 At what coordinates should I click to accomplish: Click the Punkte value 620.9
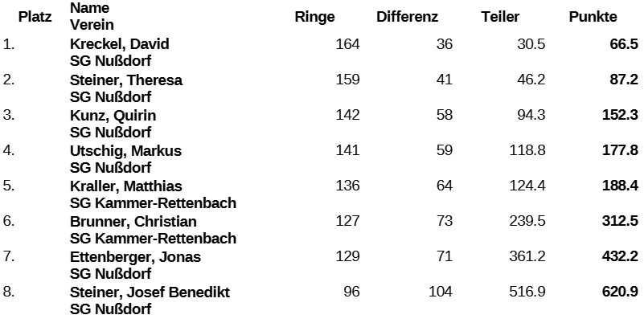click(620, 292)
